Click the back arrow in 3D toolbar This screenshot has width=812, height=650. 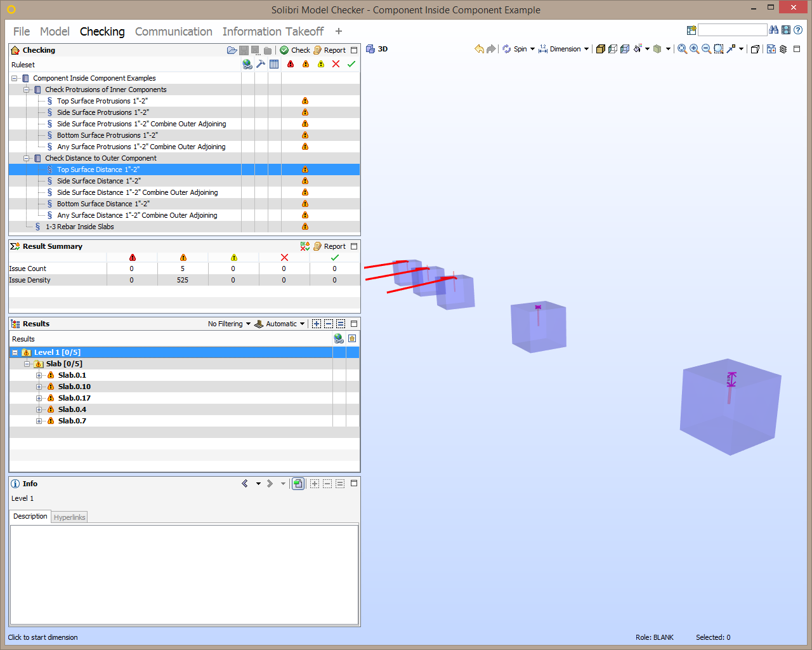479,49
